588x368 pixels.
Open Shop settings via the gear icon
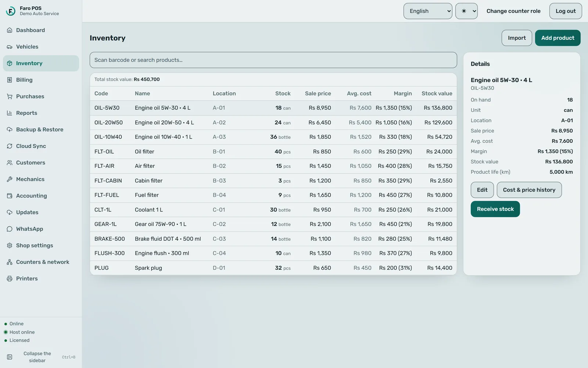(x=10, y=245)
